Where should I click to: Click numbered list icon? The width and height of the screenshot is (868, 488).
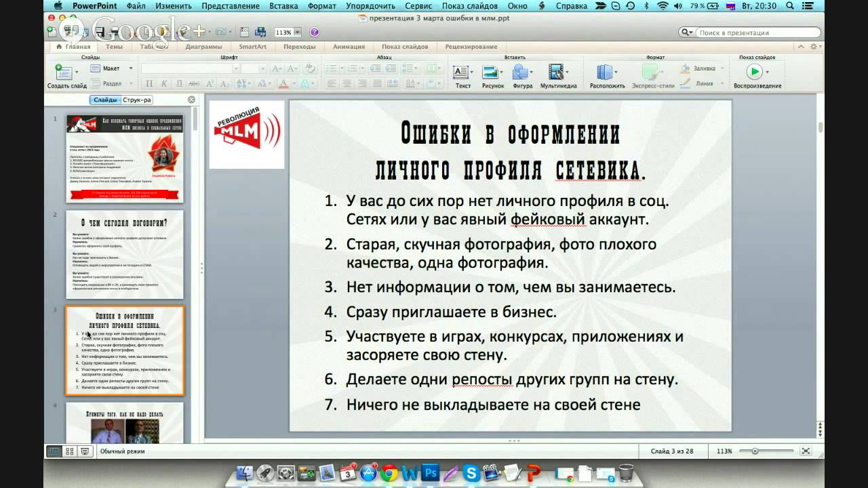point(353,68)
